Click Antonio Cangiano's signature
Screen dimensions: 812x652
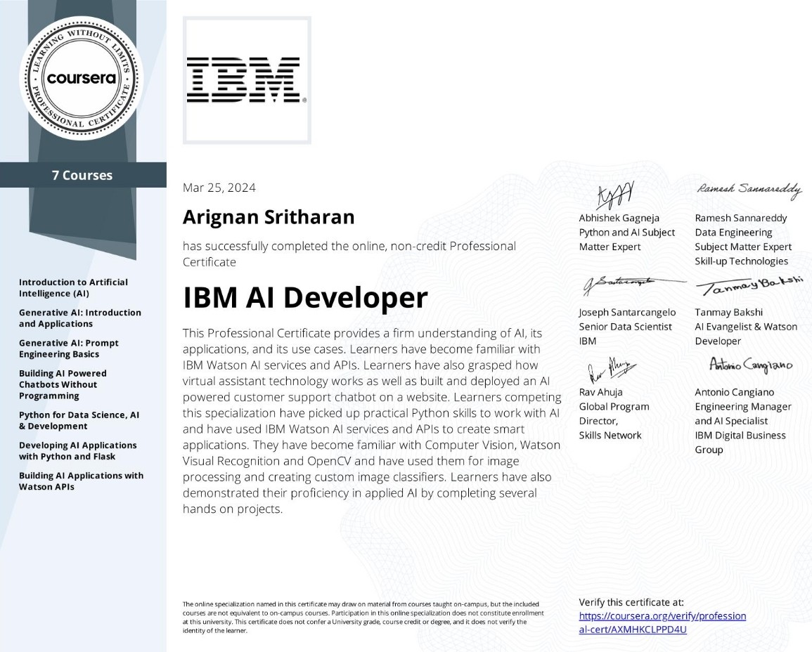pyautogui.click(x=750, y=365)
